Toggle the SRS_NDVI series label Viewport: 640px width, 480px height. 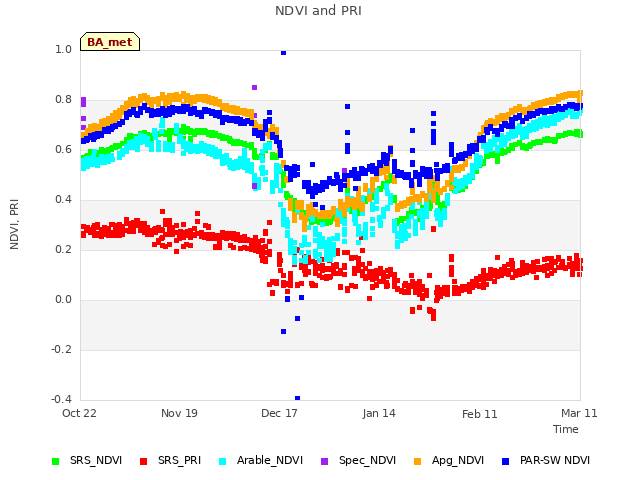pyautogui.click(x=96, y=460)
